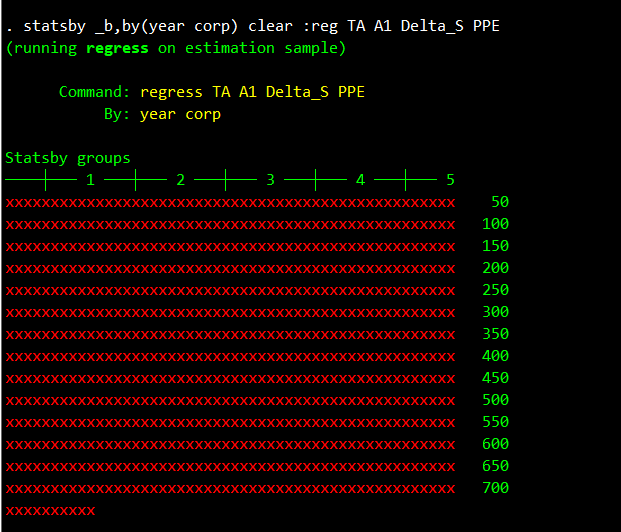Click ruler number 1
This screenshot has height=532, width=621.
(x=90, y=180)
